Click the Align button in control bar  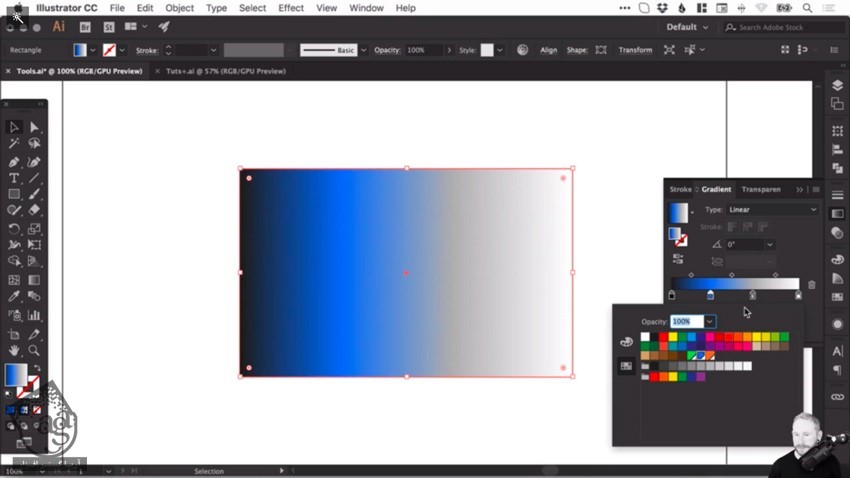tap(549, 50)
